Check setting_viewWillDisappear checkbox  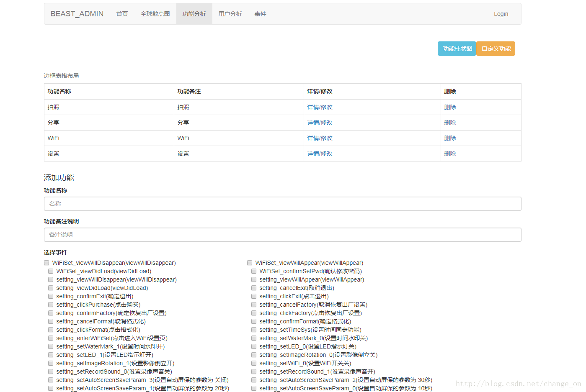(x=51, y=279)
